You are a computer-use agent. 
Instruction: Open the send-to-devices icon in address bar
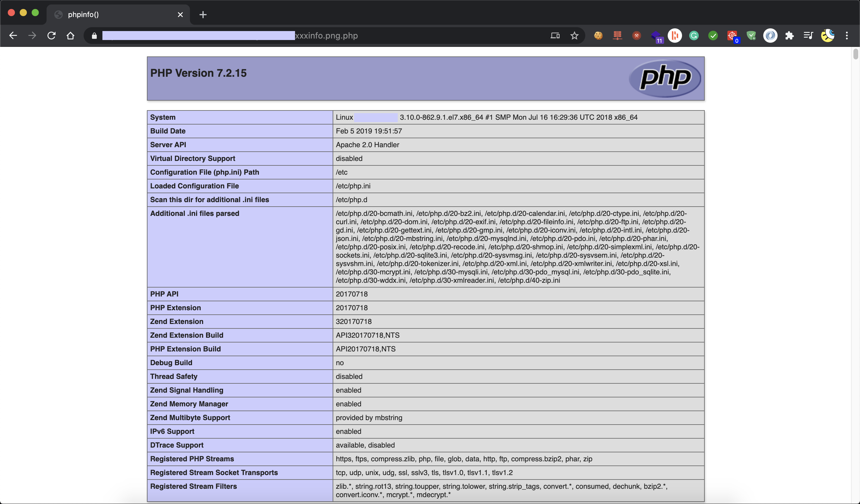point(555,36)
